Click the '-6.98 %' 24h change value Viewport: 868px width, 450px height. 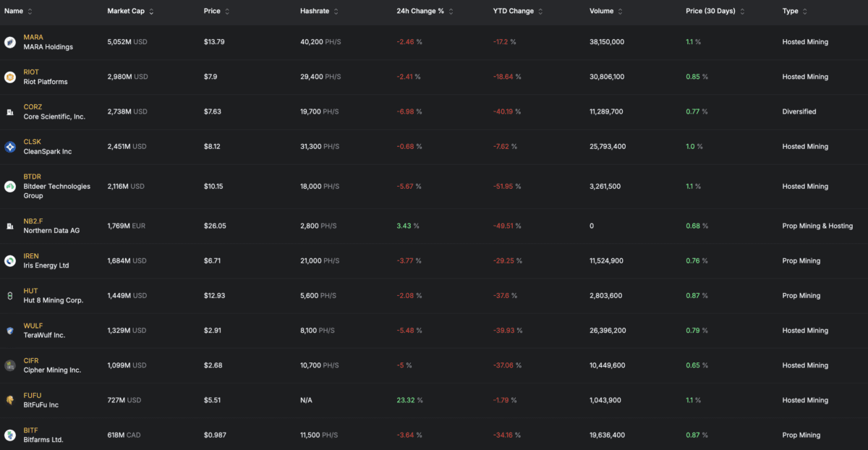(x=409, y=112)
